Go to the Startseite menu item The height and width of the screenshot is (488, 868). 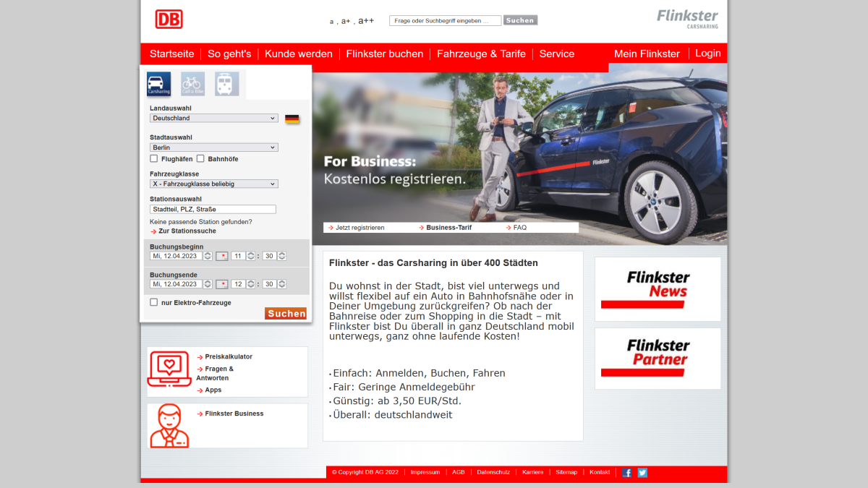tap(172, 53)
